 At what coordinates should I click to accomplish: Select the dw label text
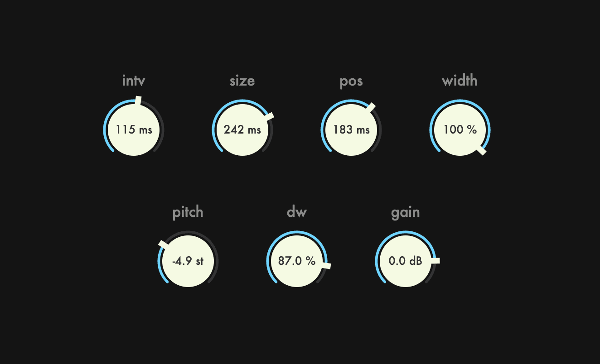click(x=297, y=212)
